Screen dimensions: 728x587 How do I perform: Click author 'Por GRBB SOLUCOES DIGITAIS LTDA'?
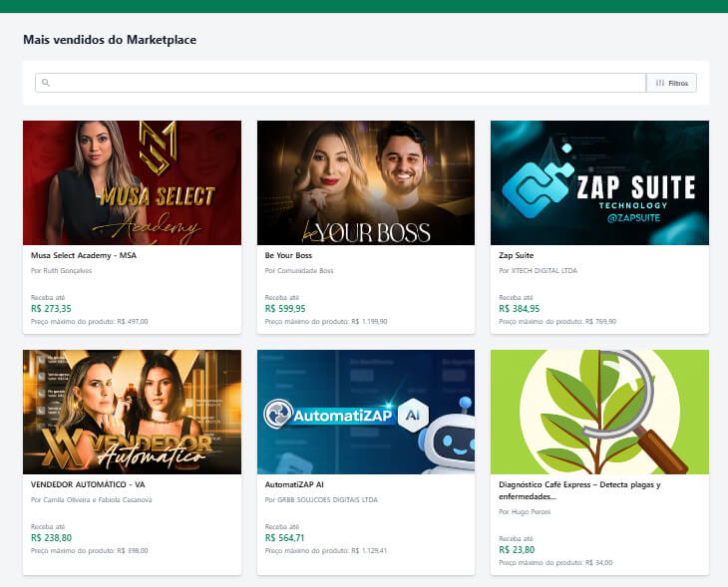coord(321,499)
